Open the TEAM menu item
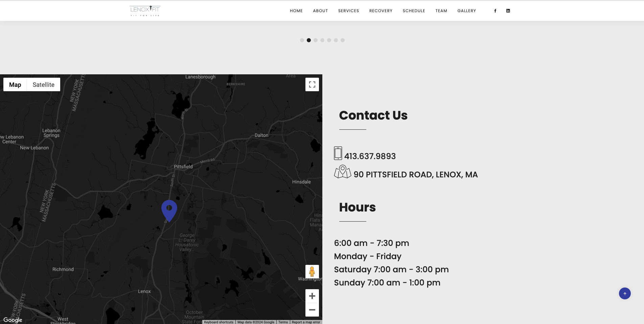This screenshot has height=324, width=644. (x=441, y=11)
